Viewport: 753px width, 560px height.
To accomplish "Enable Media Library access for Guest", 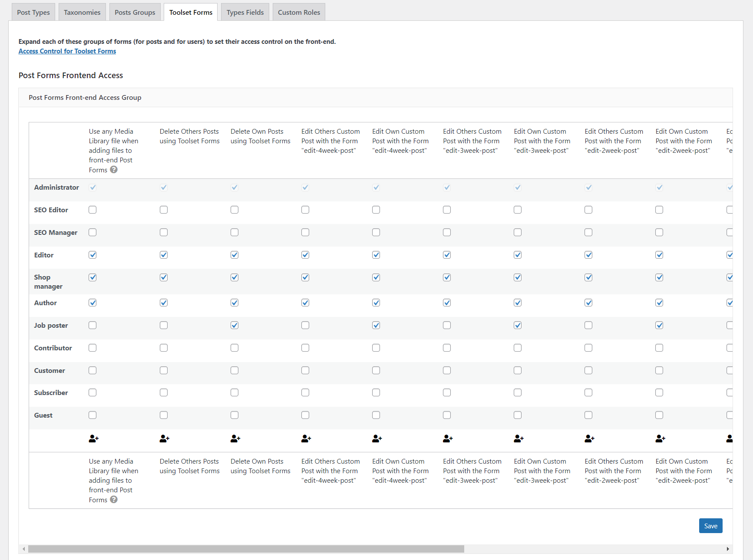I will pos(92,415).
